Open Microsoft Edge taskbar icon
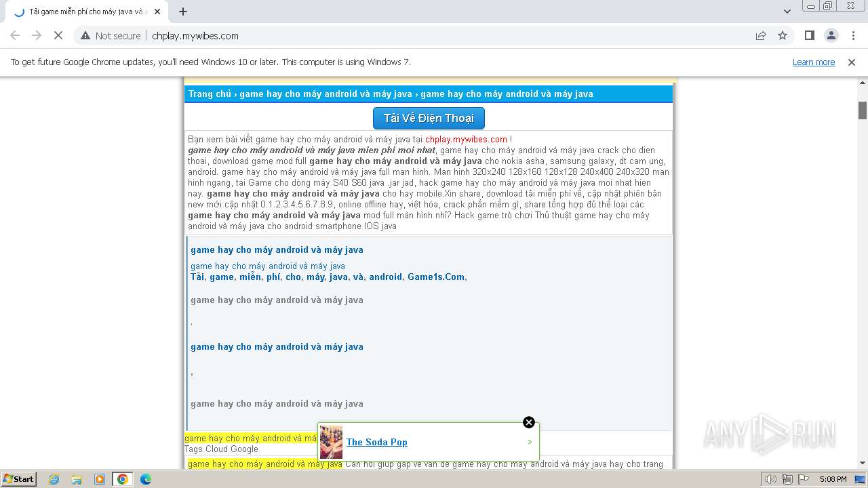The image size is (868, 488). [146, 479]
